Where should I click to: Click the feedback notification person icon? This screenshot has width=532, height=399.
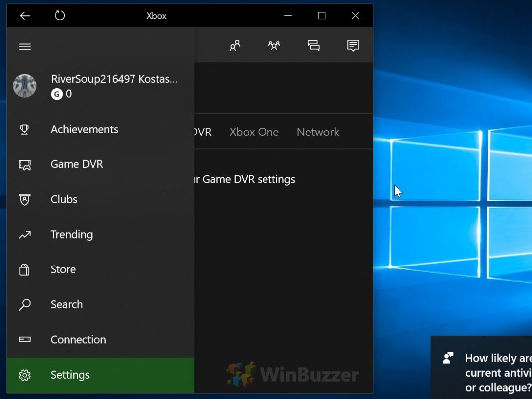tap(448, 358)
